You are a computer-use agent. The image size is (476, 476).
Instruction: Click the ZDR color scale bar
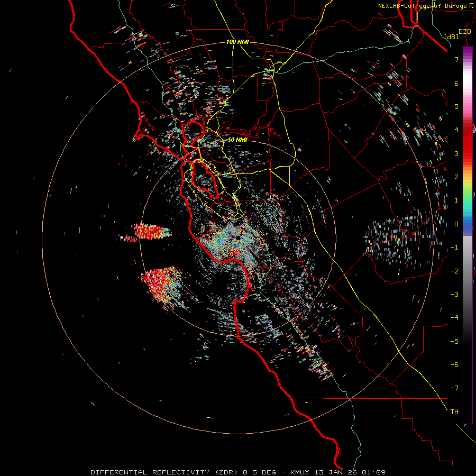click(467, 235)
